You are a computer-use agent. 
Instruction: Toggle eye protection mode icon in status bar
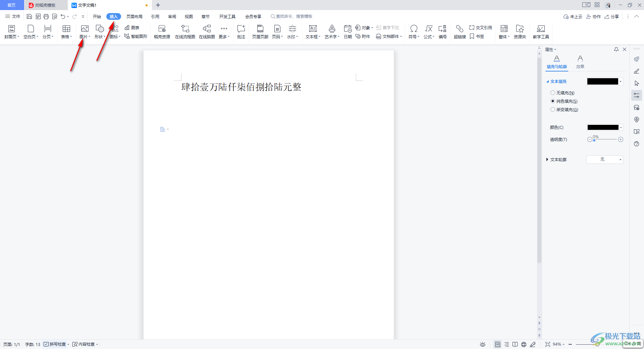[x=483, y=344]
